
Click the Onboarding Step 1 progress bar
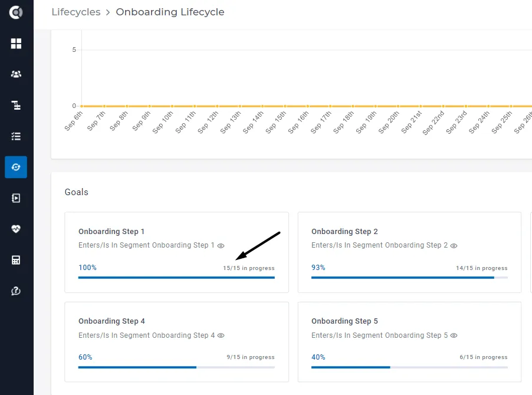tap(176, 278)
